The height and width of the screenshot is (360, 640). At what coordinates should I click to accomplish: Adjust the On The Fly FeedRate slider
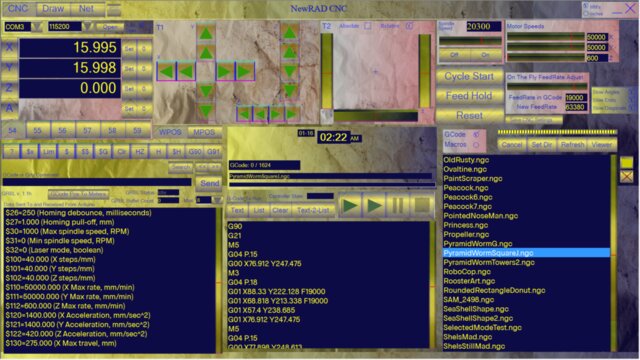pos(547,87)
